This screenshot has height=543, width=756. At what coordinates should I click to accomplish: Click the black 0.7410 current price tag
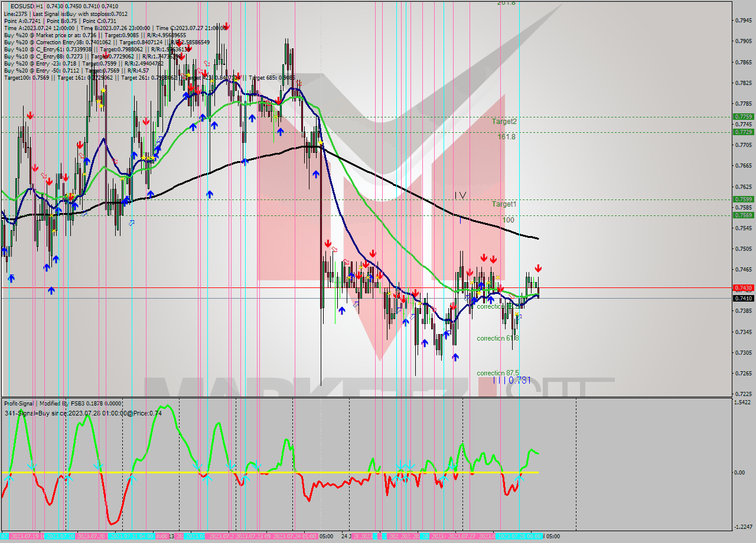pos(743,298)
